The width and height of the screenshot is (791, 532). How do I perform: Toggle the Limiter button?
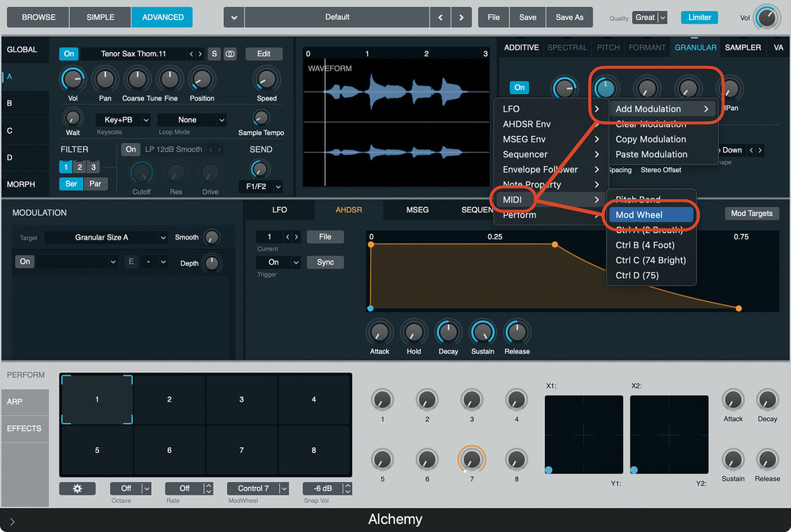(x=698, y=17)
